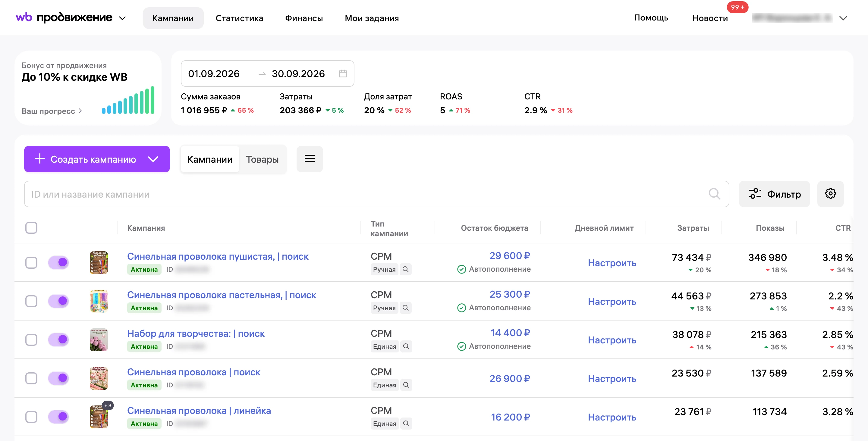Click the calendar icon in date range
The width and height of the screenshot is (868, 441).
[343, 73]
